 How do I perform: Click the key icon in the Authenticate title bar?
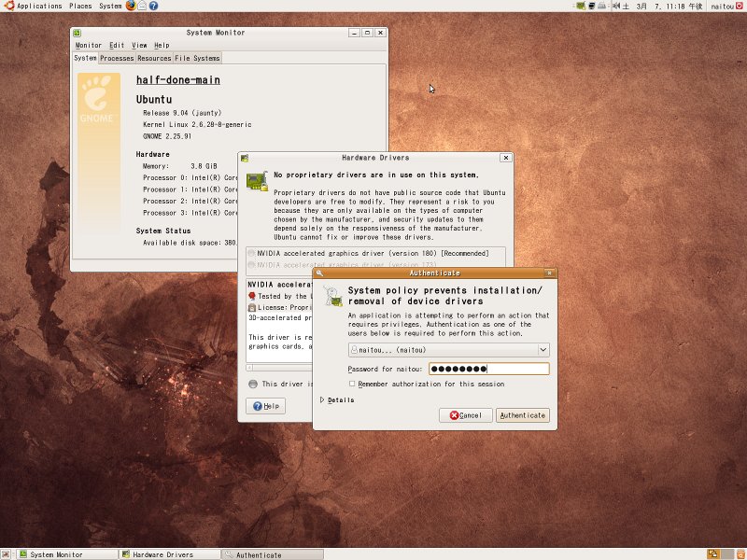click(x=319, y=273)
